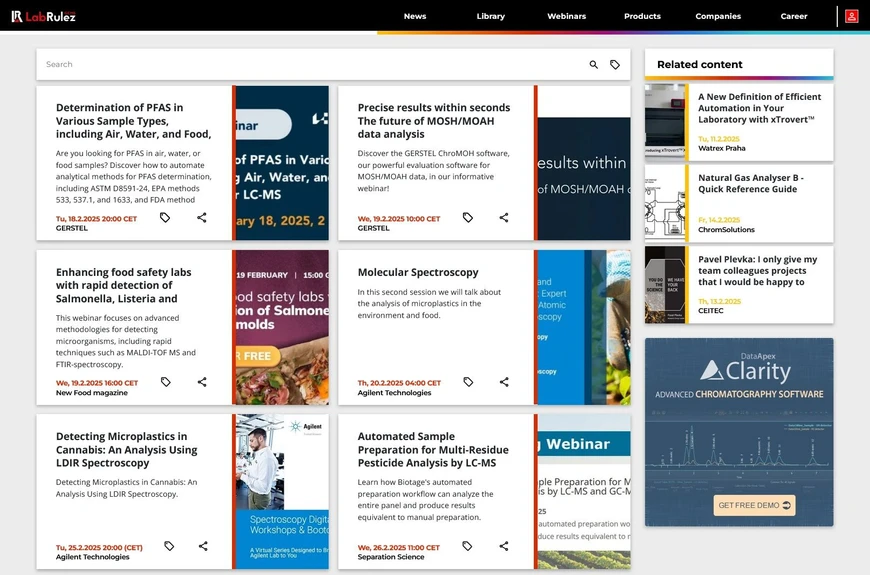Click the Search input field

pyautogui.click(x=311, y=64)
